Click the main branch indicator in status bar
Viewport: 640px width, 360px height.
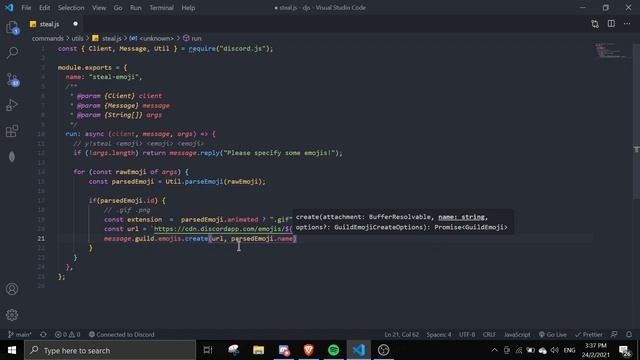tap(19, 334)
